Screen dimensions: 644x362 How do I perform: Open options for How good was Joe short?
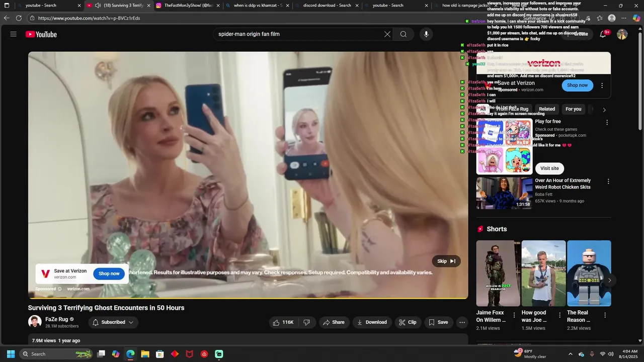coord(559,315)
